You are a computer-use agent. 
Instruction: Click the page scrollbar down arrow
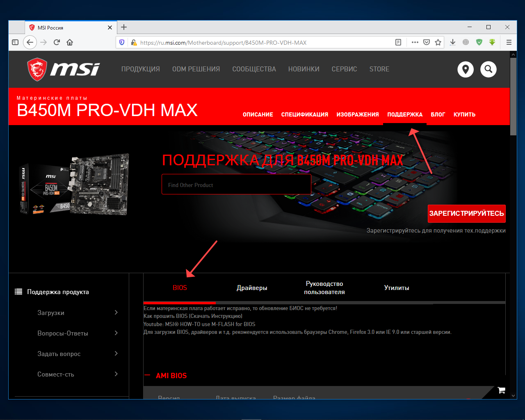(x=513, y=396)
